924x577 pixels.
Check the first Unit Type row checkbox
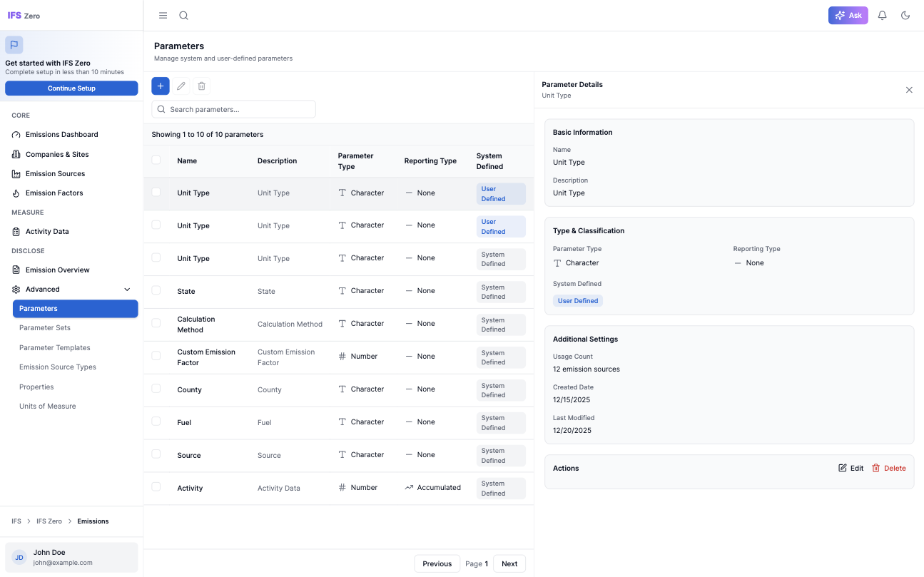[157, 193]
